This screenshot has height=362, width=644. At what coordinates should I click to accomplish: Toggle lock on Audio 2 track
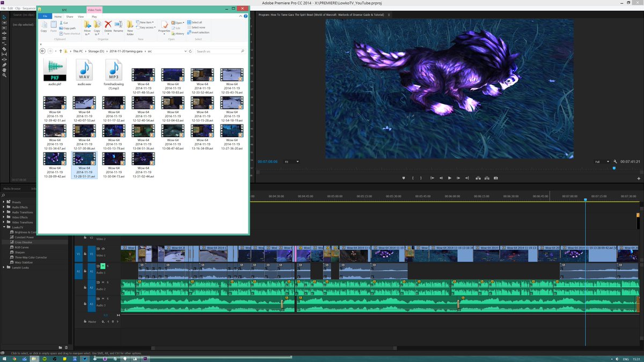tap(85, 287)
